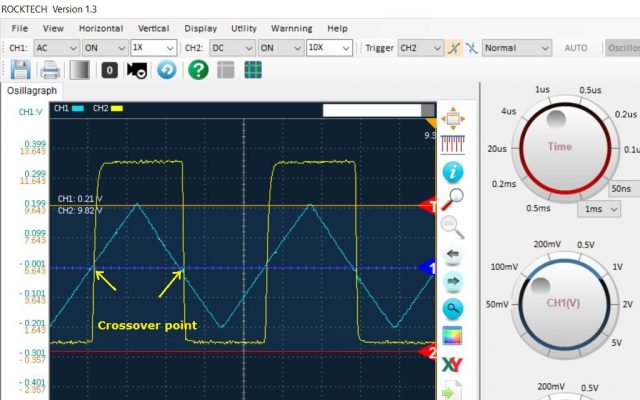
Task: Click the 50mV label on CH1 dial
Action: [497, 304]
